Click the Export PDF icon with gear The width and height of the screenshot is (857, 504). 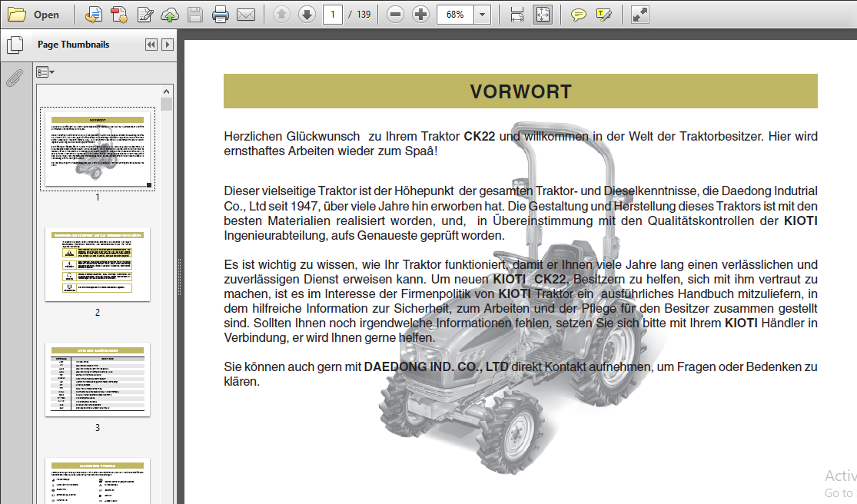click(119, 15)
